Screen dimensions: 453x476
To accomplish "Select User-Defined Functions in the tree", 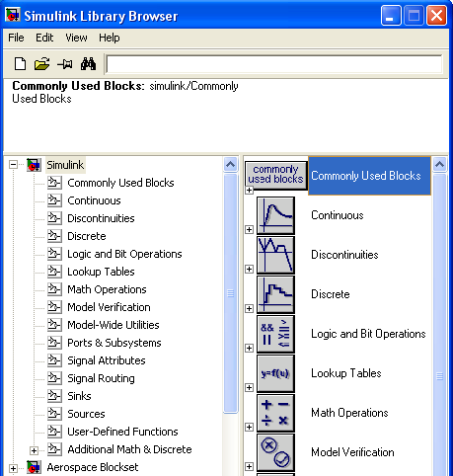I will (122, 432).
